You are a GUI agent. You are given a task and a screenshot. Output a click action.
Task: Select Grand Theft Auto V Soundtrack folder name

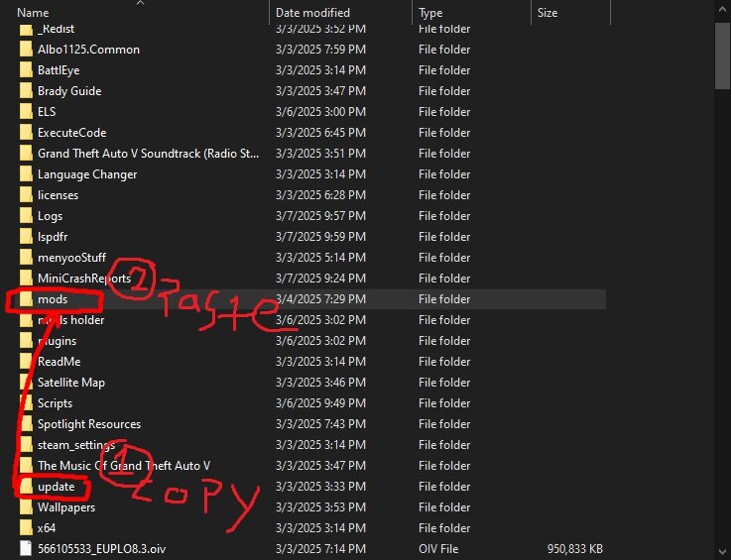148,154
